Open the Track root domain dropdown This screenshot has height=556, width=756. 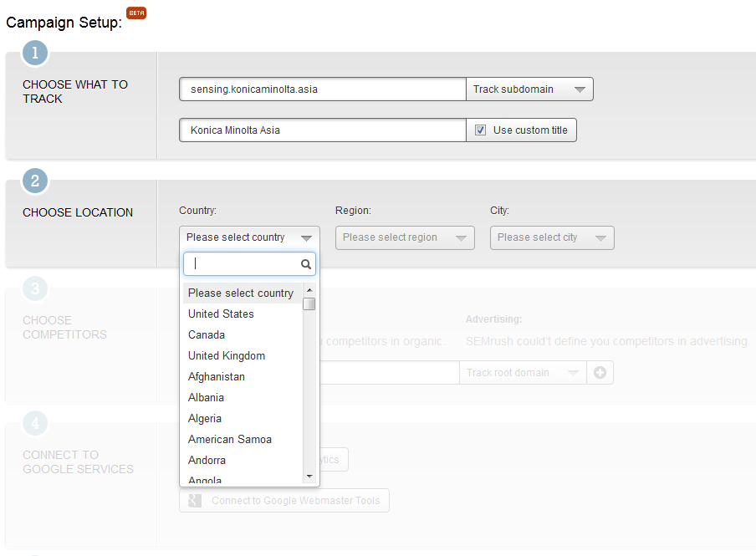[523, 373]
